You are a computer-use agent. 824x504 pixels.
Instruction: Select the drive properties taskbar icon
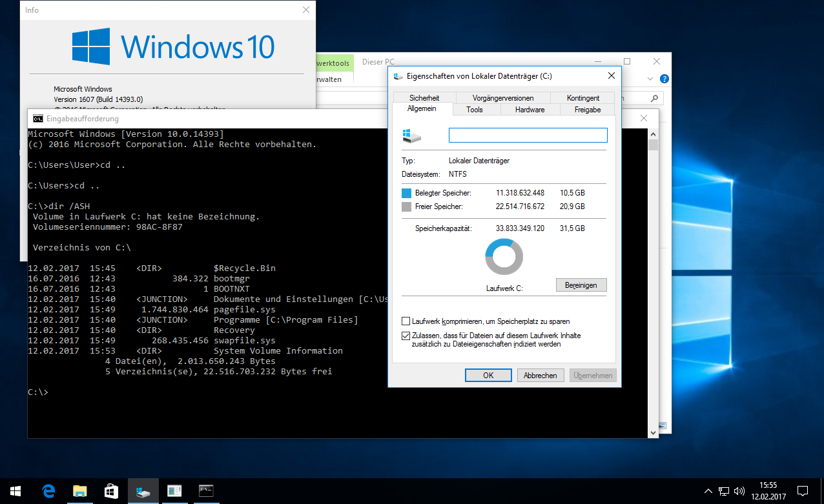coord(143,491)
